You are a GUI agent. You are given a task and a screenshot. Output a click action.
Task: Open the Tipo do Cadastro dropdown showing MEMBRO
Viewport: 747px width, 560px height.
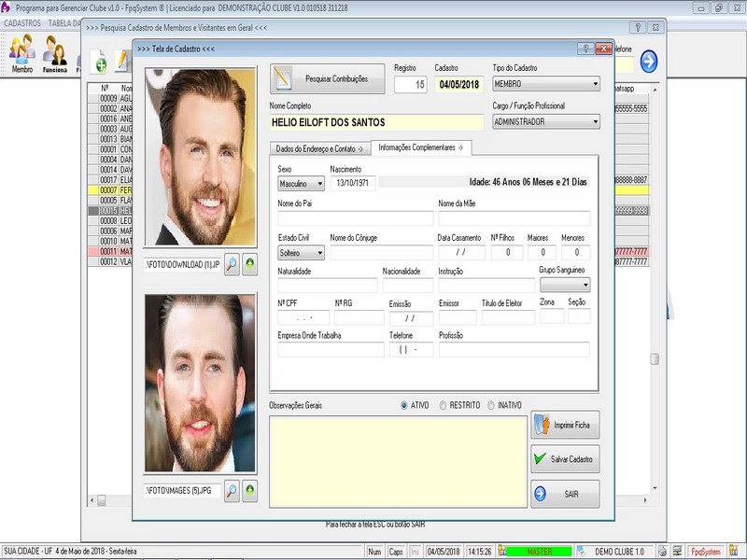[x=546, y=84]
